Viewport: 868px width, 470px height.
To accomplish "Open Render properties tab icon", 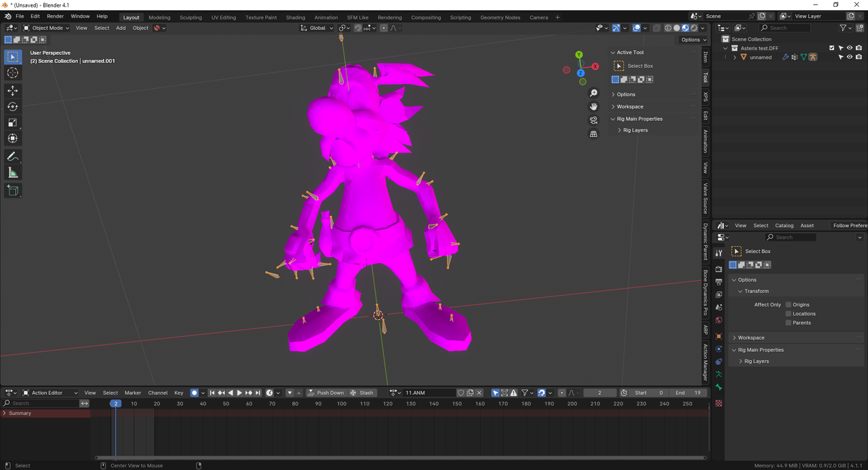I will point(719,269).
